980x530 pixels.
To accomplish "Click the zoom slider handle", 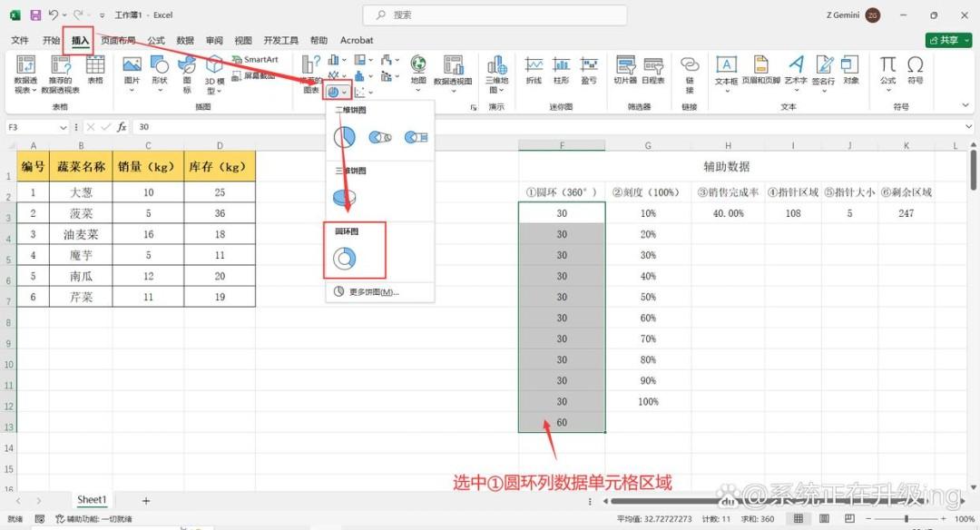I will coord(906,519).
